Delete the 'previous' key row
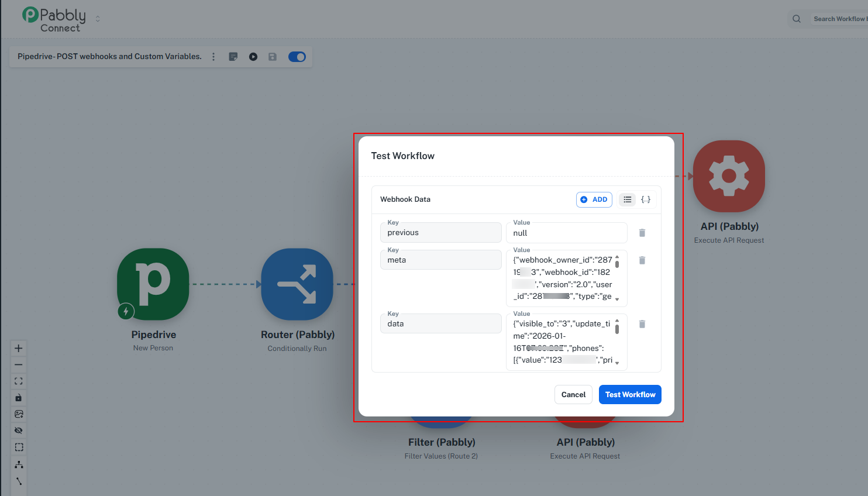The image size is (868, 496). coord(642,233)
